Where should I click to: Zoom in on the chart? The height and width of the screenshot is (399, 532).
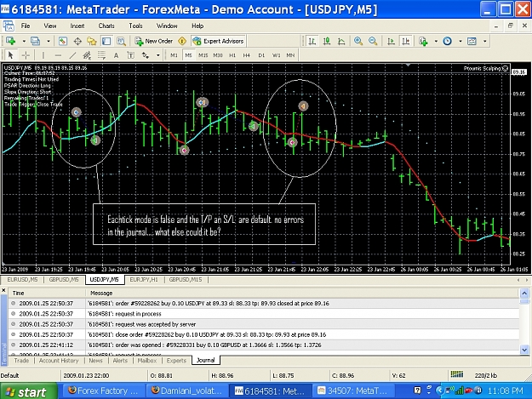click(x=358, y=41)
